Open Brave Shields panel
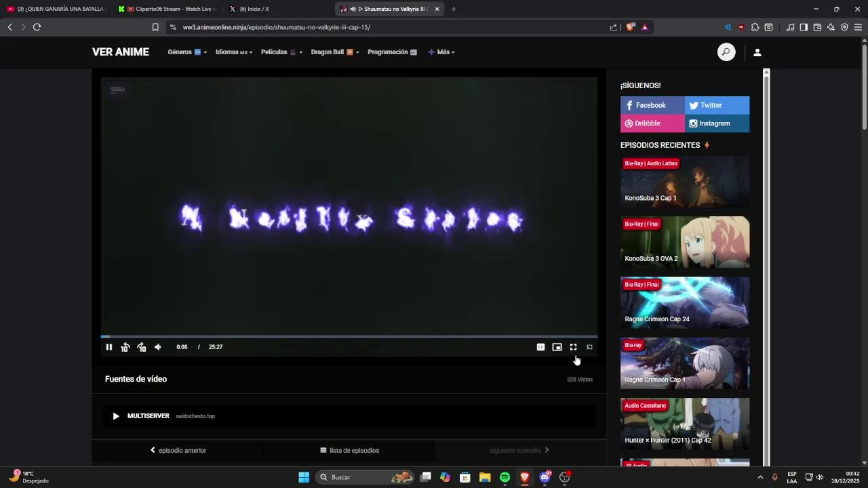 point(630,27)
